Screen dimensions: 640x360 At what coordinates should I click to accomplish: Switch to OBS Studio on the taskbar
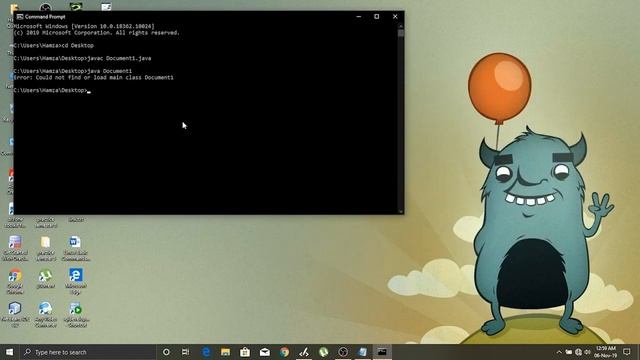click(x=343, y=352)
